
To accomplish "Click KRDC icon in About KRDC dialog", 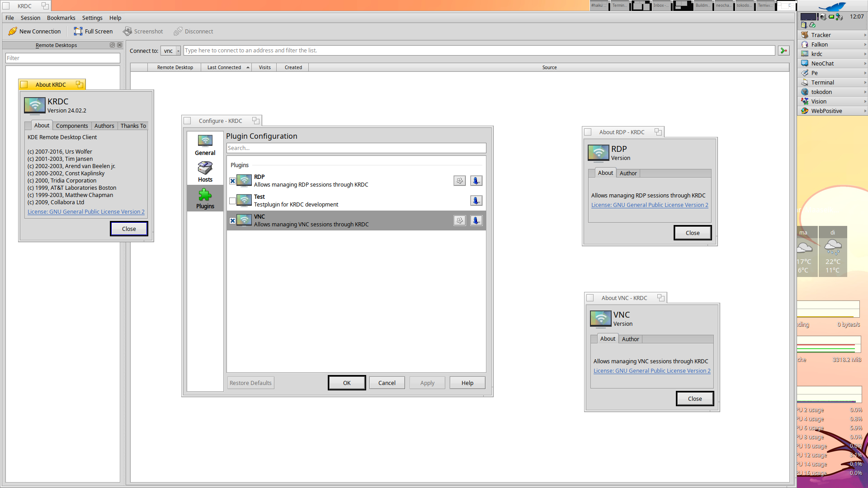I will [x=35, y=105].
